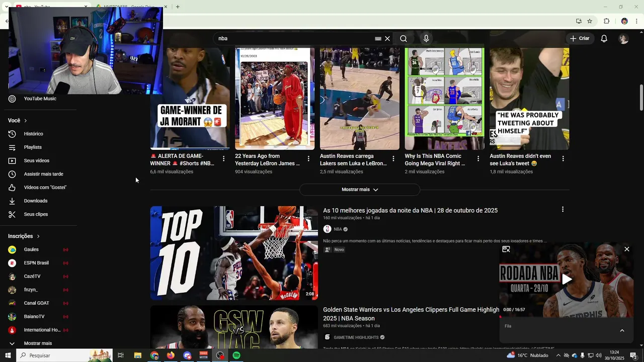Viewport: 644px width, 362px height.
Task: Open the NBA channel link
Action: pyautogui.click(x=338, y=229)
